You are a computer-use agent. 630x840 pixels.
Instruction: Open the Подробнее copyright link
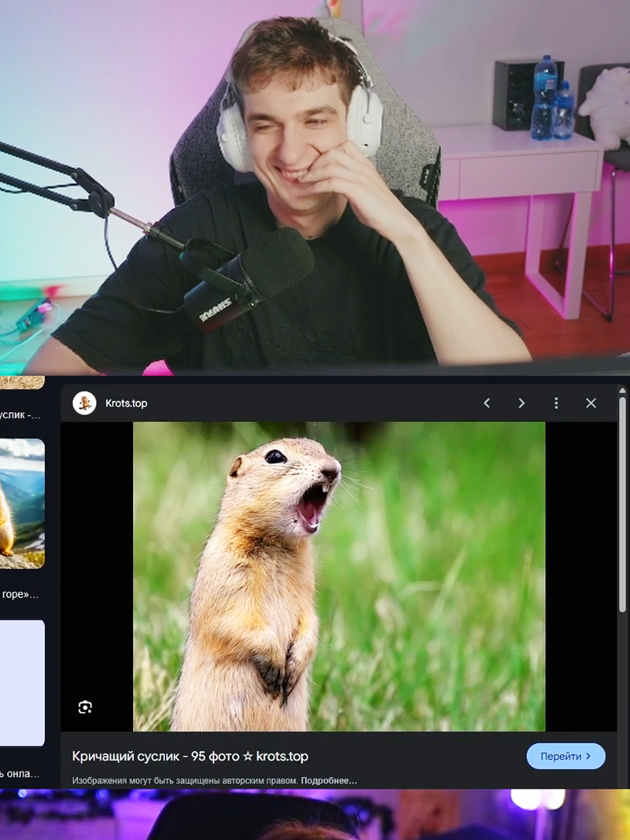[x=329, y=780]
